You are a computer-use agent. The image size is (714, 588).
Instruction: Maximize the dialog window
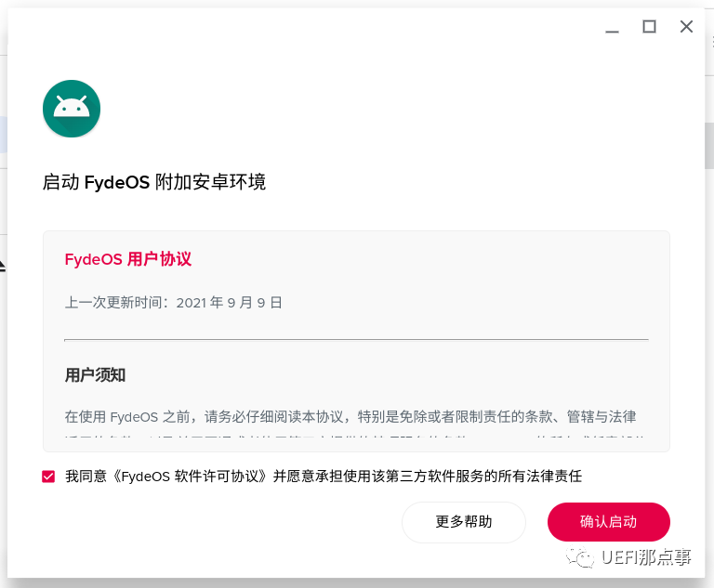tap(649, 27)
